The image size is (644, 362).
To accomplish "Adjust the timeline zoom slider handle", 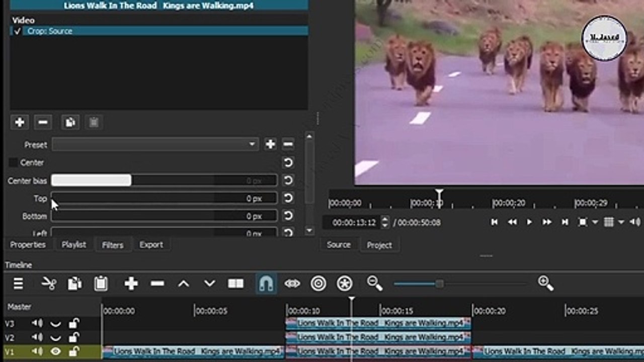I will [439, 284].
